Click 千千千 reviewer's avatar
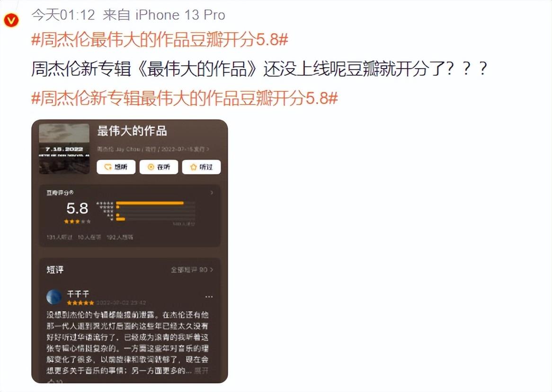 (x=54, y=297)
